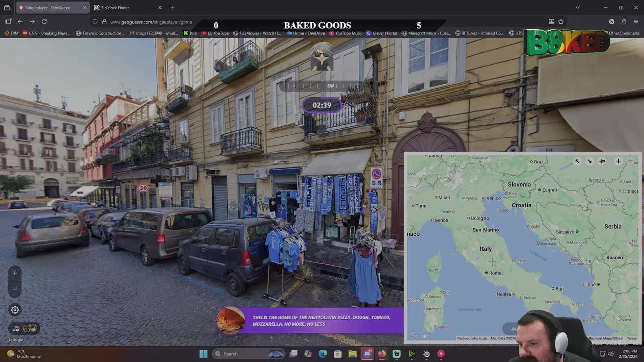
Task: Enlarge the guess map with the up-left arrow
Action: 577,161
